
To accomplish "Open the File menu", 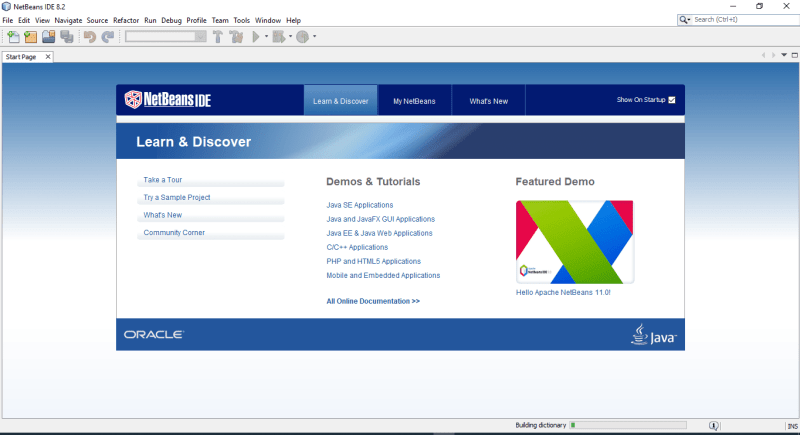I will coord(8,20).
